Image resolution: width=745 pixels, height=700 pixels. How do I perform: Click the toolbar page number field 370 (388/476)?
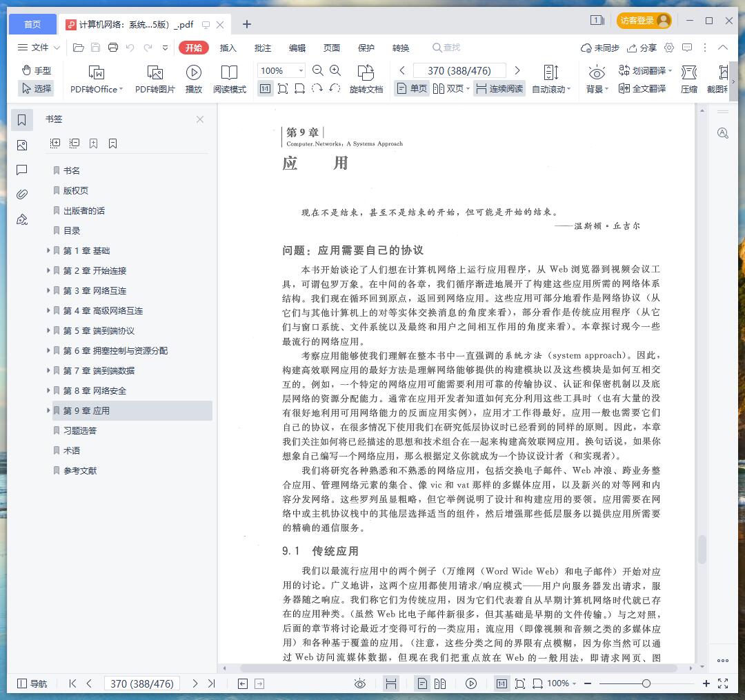pos(459,71)
